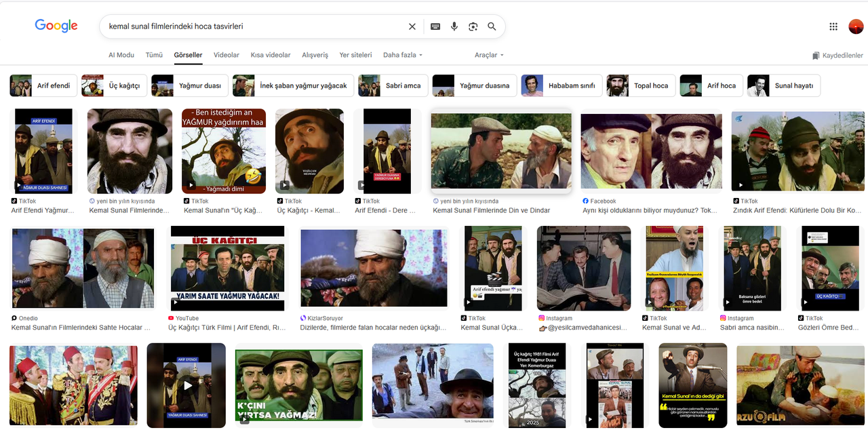868x430 pixels.
Task: Open the Zındık Arif Efendi TikTok image
Action: (797, 151)
